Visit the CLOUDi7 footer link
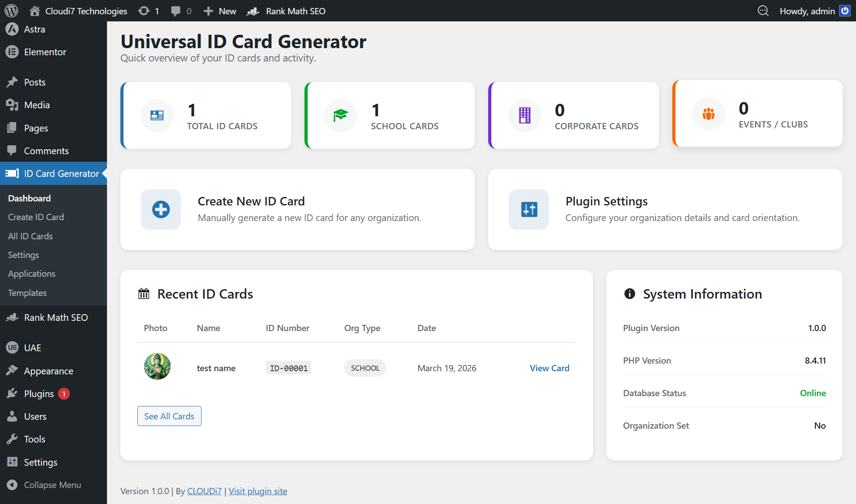This screenshot has width=856, height=504. (x=204, y=491)
